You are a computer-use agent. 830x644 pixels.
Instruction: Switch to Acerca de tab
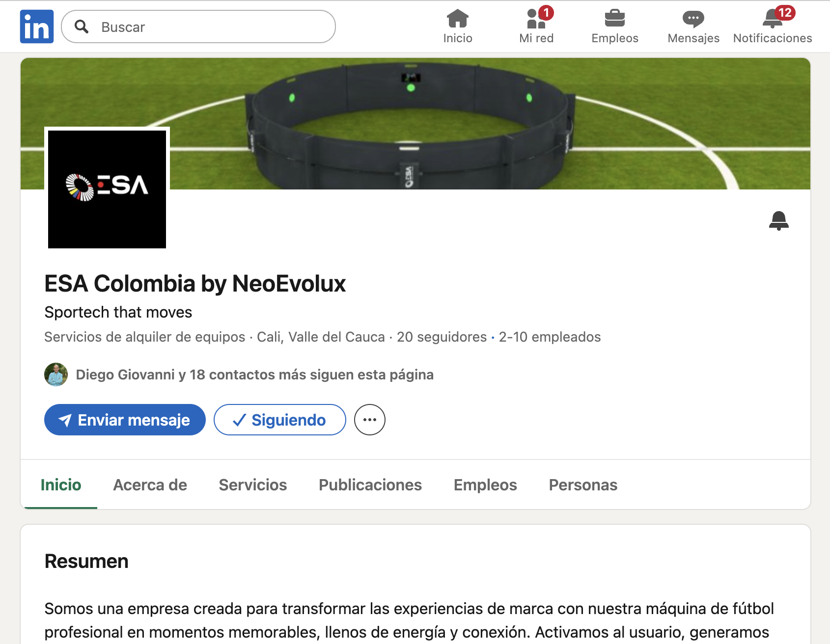tap(150, 485)
